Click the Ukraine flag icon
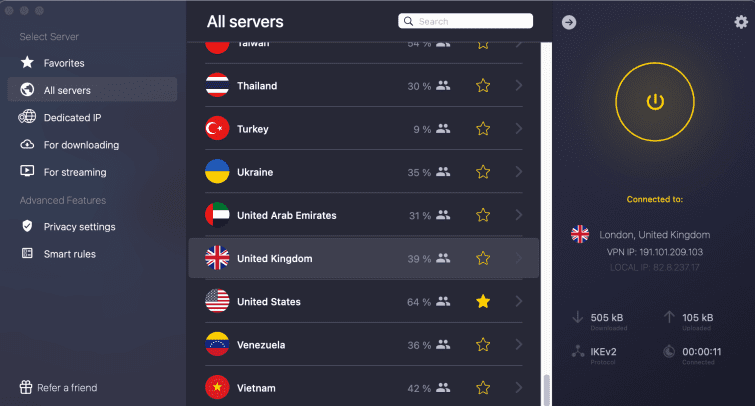755x406 pixels. (x=217, y=171)
